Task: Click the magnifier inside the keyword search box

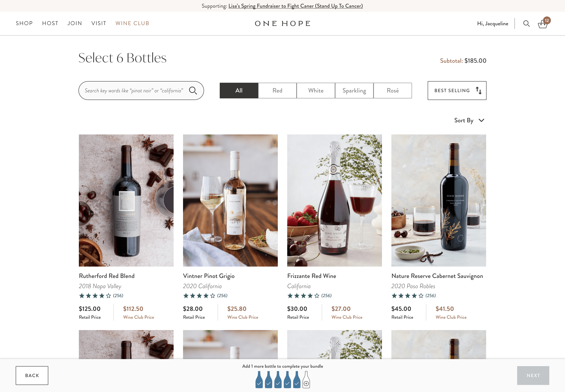Action: pyautogui.click(x=193, y=91)
